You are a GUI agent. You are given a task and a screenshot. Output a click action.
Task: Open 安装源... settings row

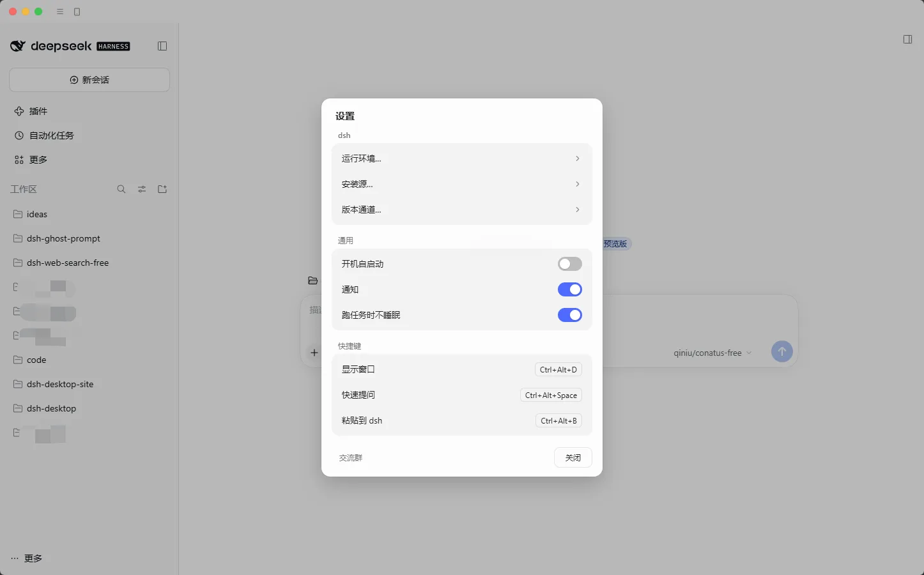tap(462, 184)
